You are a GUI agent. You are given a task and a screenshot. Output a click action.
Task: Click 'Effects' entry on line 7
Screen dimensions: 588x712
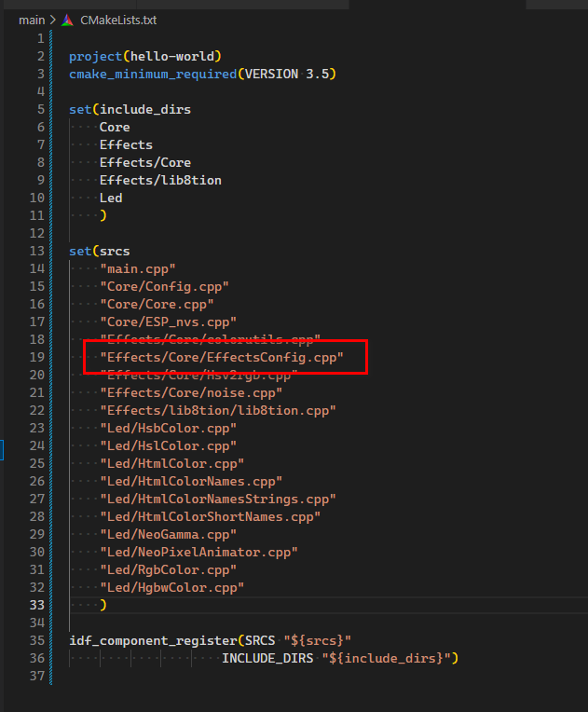tap(126, 144)
